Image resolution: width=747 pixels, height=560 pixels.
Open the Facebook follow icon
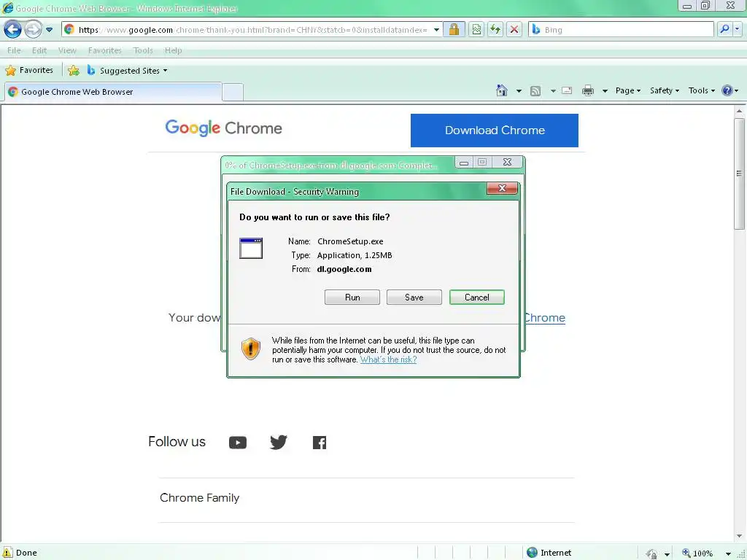coord(320,443)
